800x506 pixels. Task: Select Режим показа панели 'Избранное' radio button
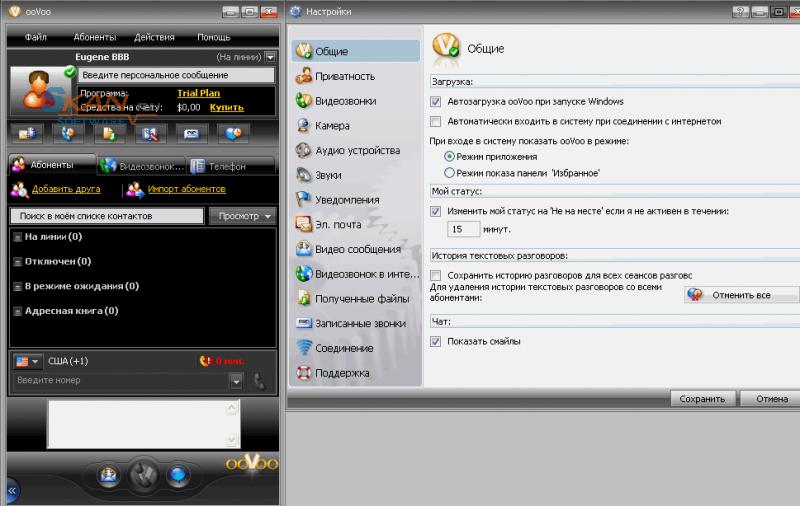point(449,173)
